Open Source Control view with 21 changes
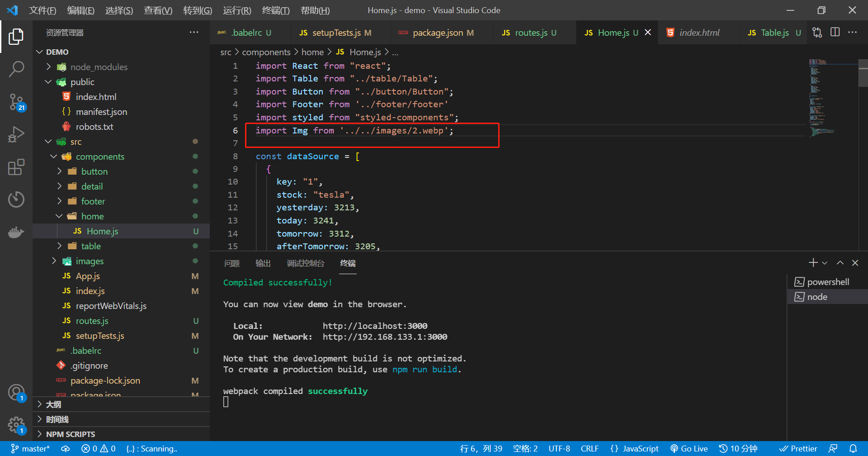This screenshot has height=456, width=868. [16, 102]
